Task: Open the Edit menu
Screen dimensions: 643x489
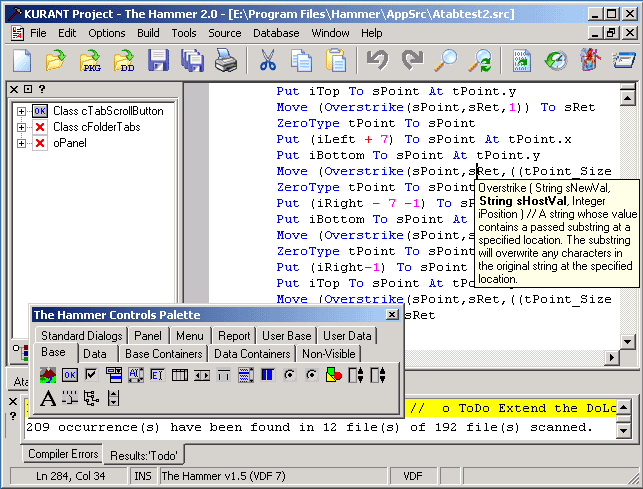Action: coord(67,33)
